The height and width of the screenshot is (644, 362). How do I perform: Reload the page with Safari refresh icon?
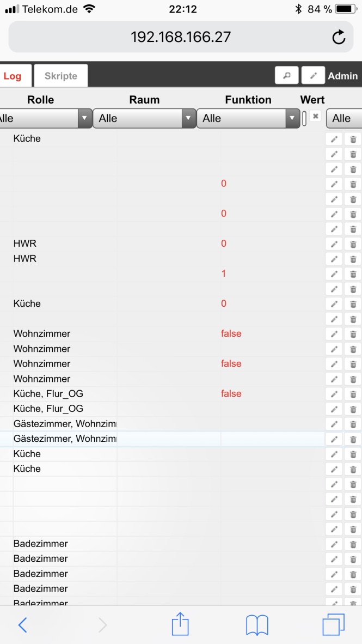[339, 37]
